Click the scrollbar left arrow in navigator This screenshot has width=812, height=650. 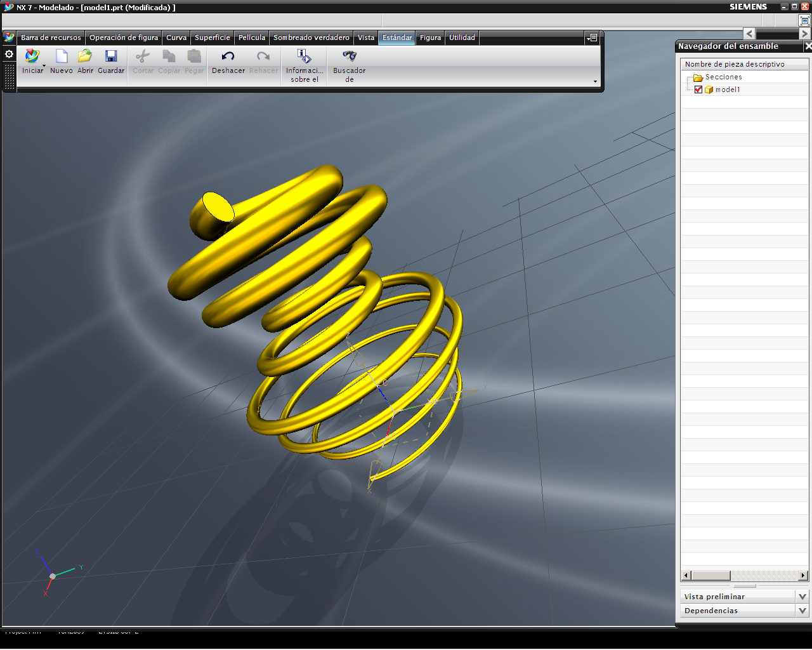click(686, 576)
